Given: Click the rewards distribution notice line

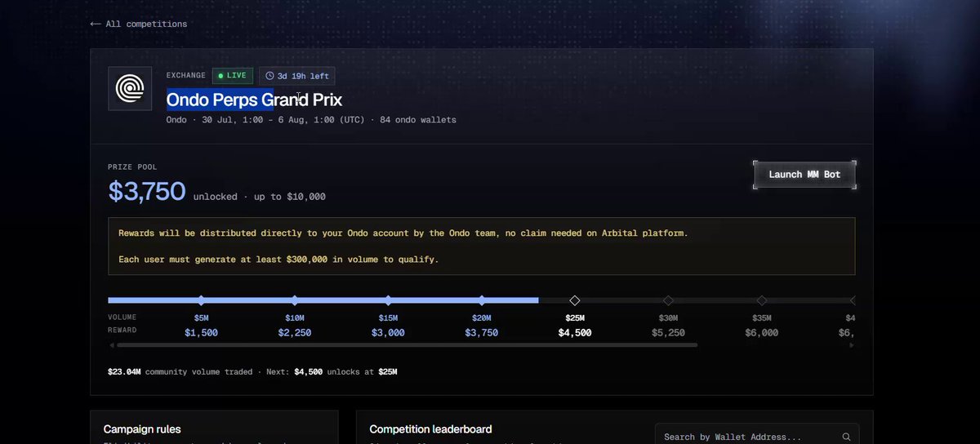Looking at the screenshot, I should coord(403,233).
